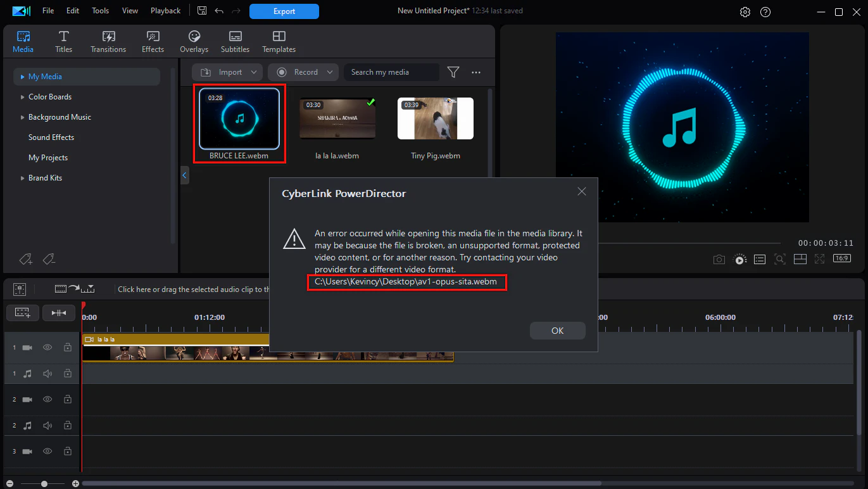The image size is (868, 489).
Task: Click the timeline fit view icon
Action: (20, 289)
